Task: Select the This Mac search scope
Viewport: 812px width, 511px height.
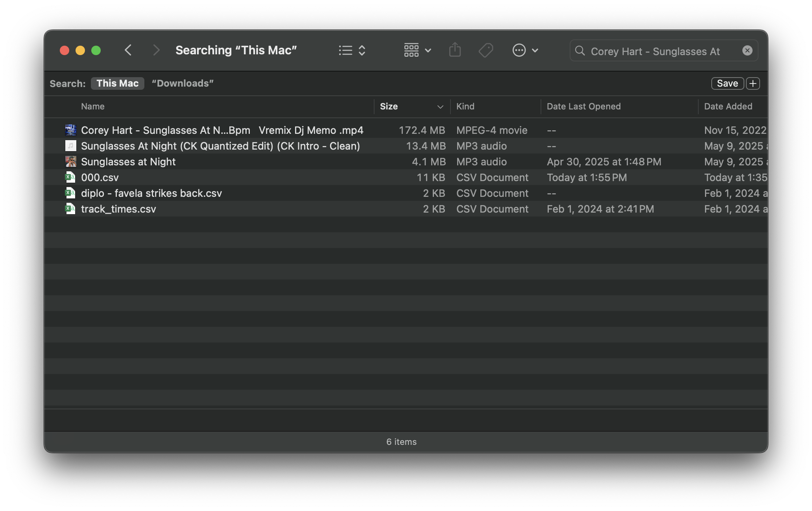Action: (x=117, y=83)
